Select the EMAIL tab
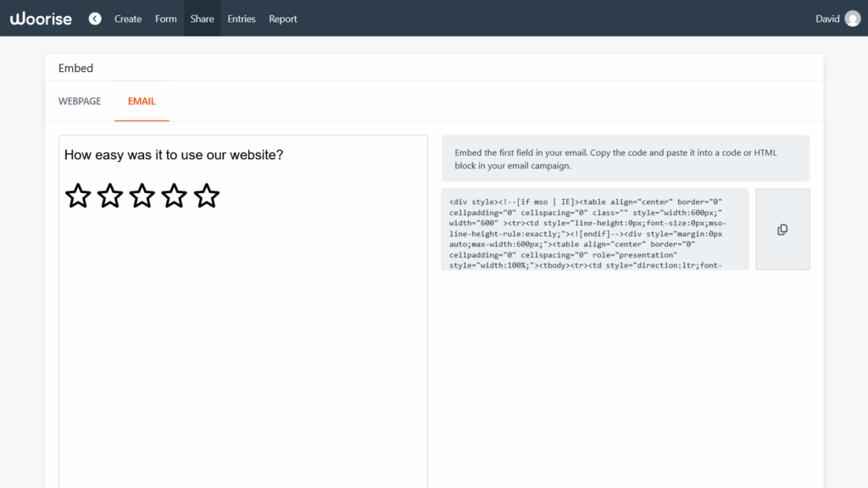Image resolution: width=868 pixels, height=488 pixels. [x=142, y=101]
